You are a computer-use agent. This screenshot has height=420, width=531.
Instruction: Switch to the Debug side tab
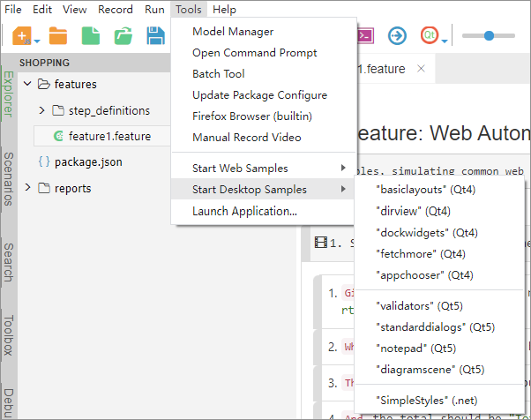point(9,402)
